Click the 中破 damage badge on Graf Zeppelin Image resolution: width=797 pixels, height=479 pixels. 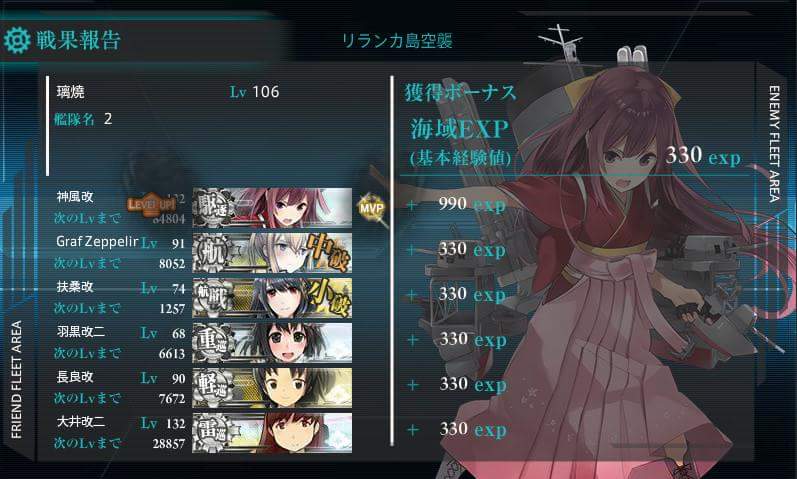point(328,252)
